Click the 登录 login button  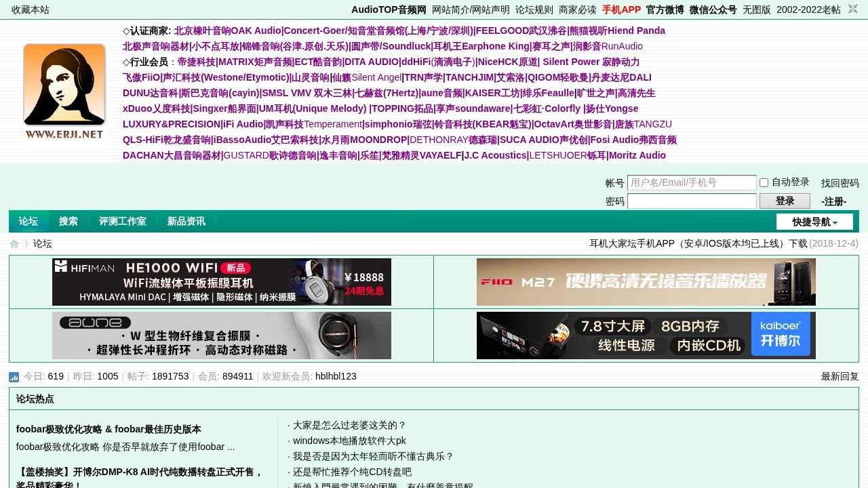click(785, 201)
